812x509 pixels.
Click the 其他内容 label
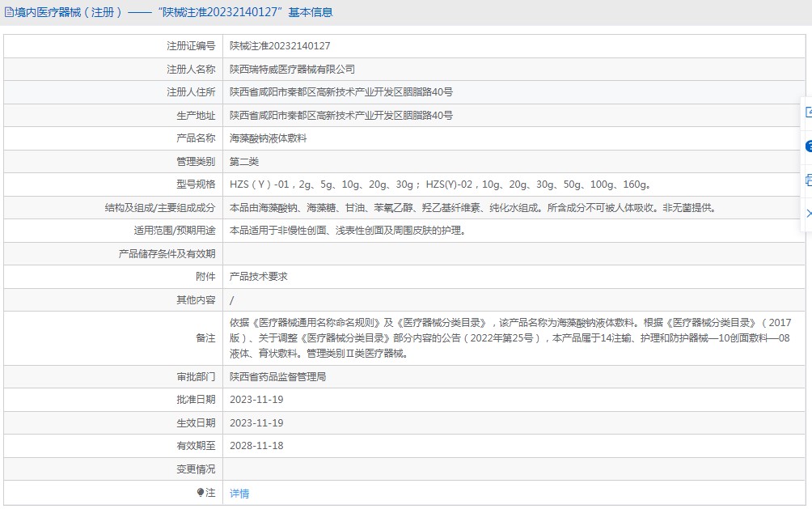coord(196,300)
